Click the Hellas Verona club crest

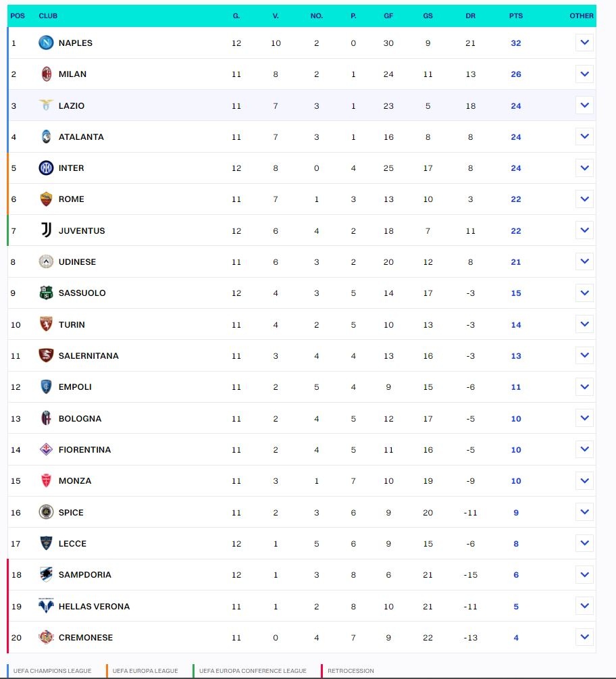pos(46,606)
